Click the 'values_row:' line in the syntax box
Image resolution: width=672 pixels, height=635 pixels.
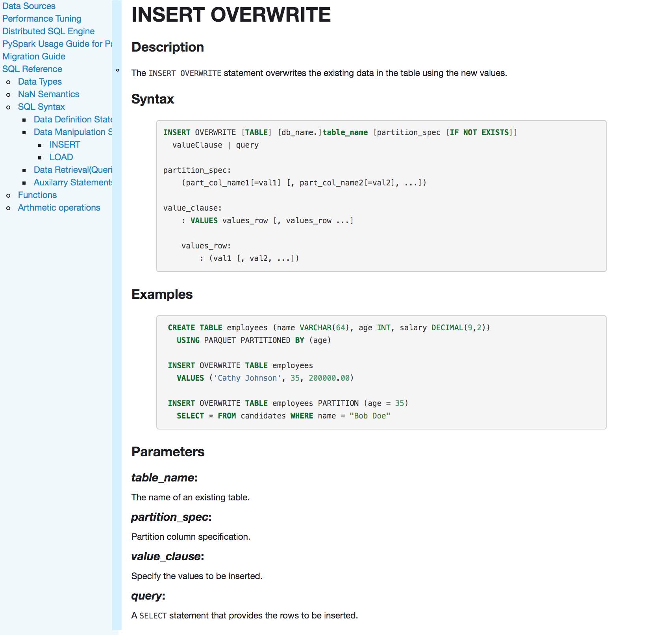[x=206, y=246]
